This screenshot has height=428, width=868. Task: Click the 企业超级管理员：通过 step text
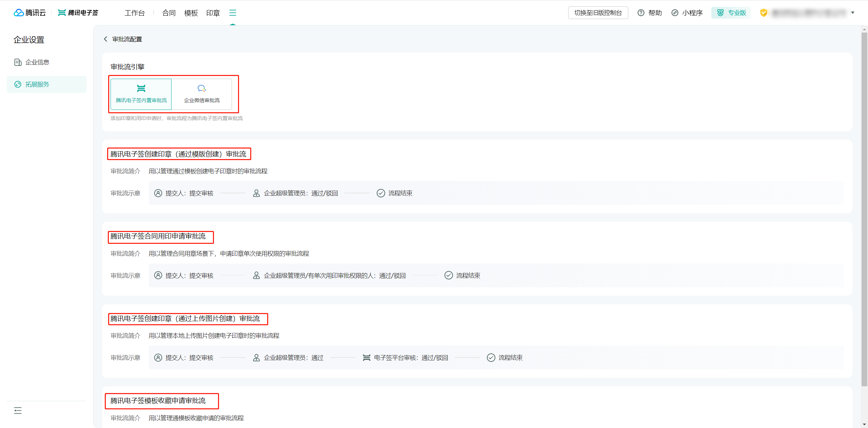click(294, 358)
